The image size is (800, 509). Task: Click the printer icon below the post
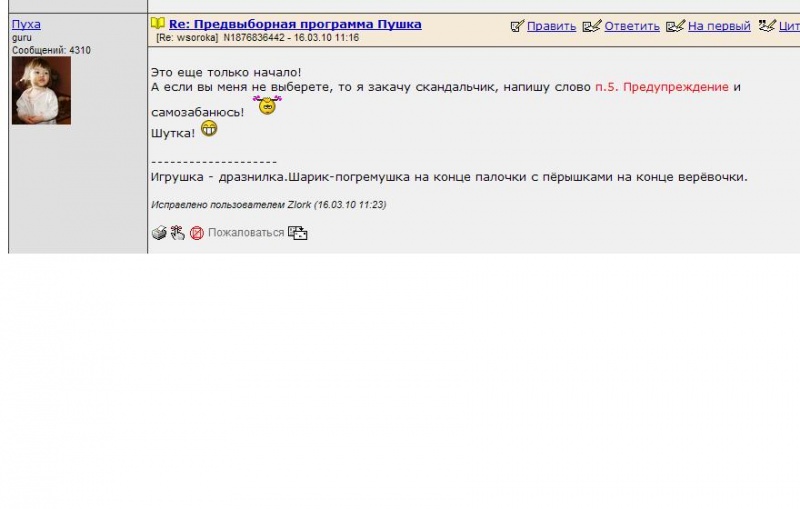pos(159,233)
